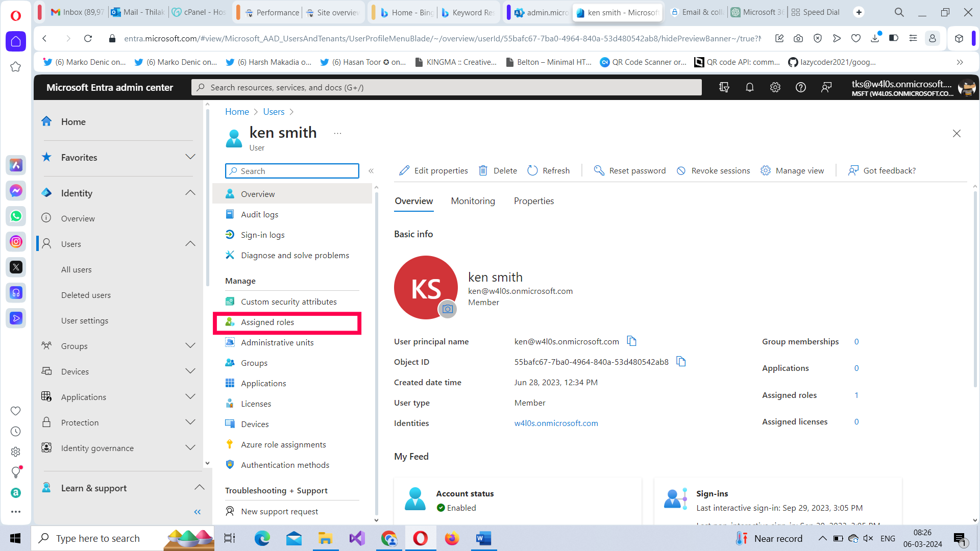Image resolution: width=980 pixels, height=551 pixels.
Task: Open more options ellipsis beside ken smith
Action: [337, 133]
